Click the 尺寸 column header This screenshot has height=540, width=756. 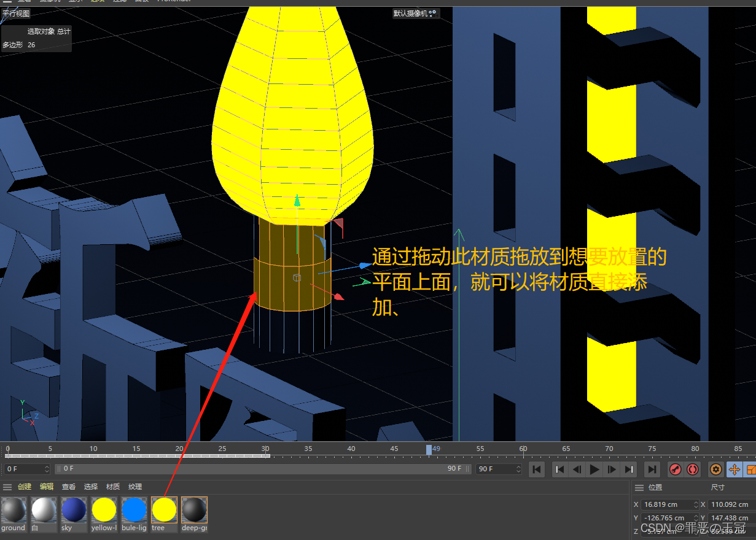[718, 487]
